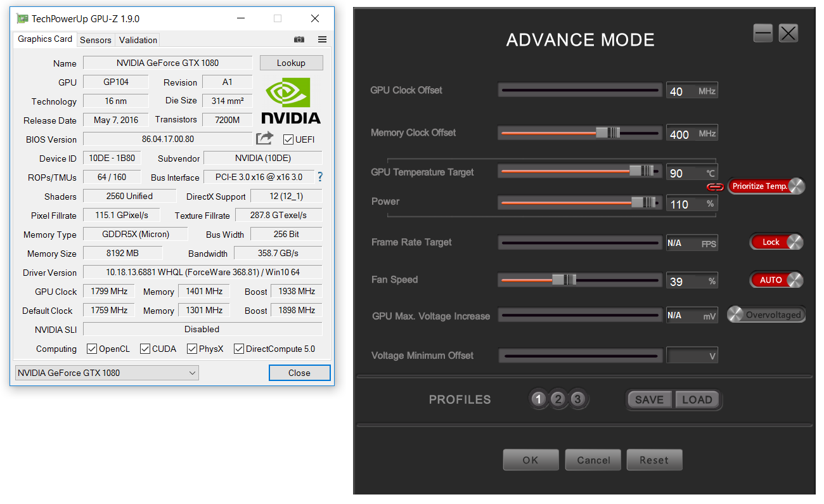Viewport: 824px width, 504px height.
Task: Toggle the Frame Rate Lock switch
Action: (x=776, y=242)
